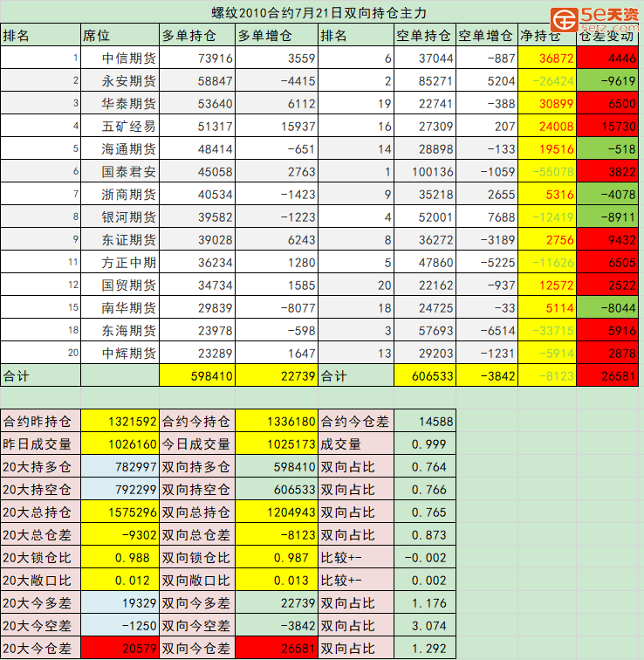Select the 席位 column header
Image resolution: width=644 pixels, height=660 pixels.
(96, 36)
